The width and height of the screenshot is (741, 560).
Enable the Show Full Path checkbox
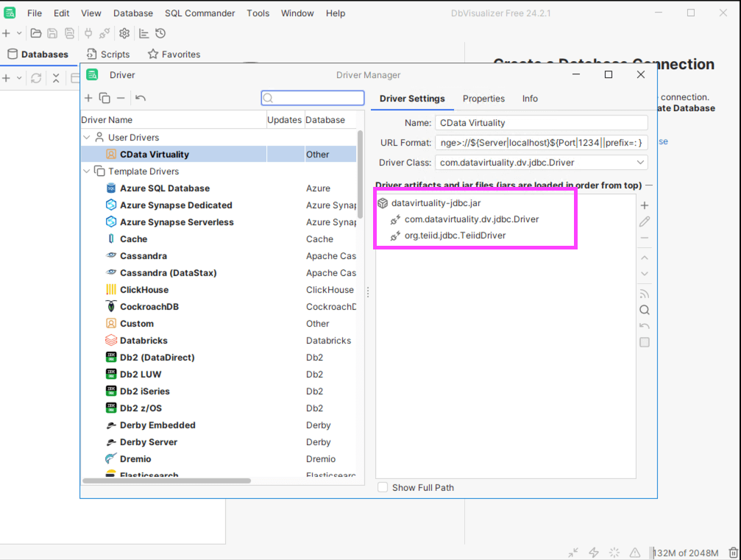click(383, 487)
